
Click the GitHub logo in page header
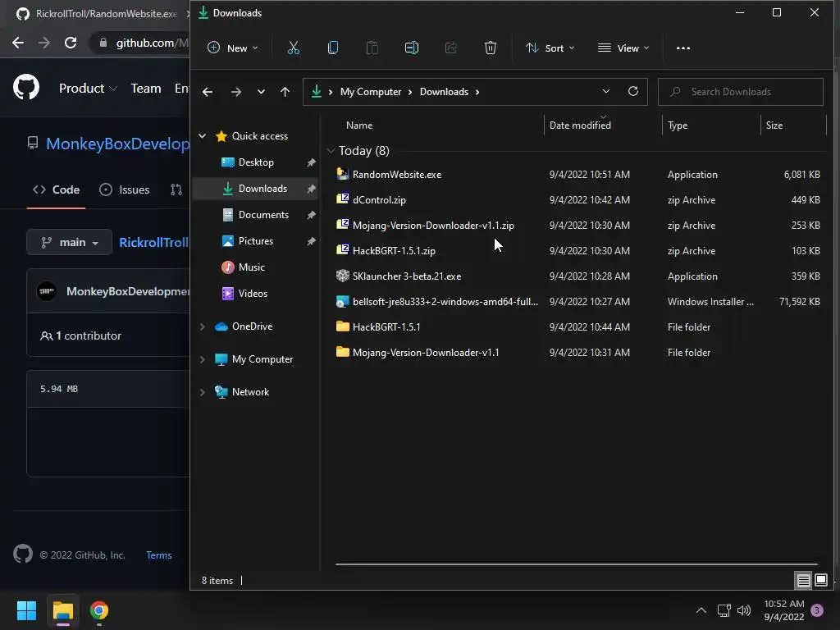[x=26, y=87]
